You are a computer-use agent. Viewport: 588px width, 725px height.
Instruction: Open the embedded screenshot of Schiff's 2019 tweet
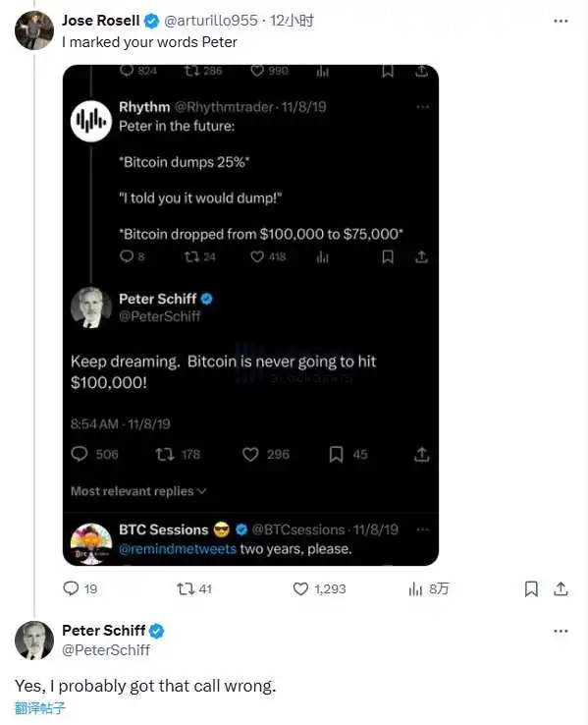coord(251,315)
